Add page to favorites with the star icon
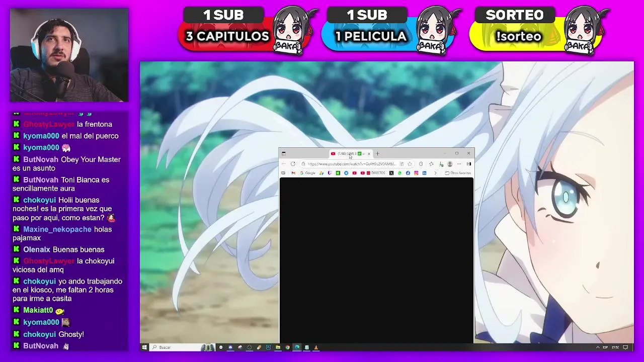 [x=410, y=164]
